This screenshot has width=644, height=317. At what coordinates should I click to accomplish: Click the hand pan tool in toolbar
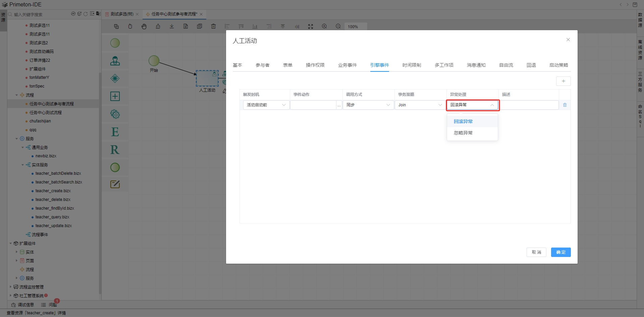[x=144, y=27]
